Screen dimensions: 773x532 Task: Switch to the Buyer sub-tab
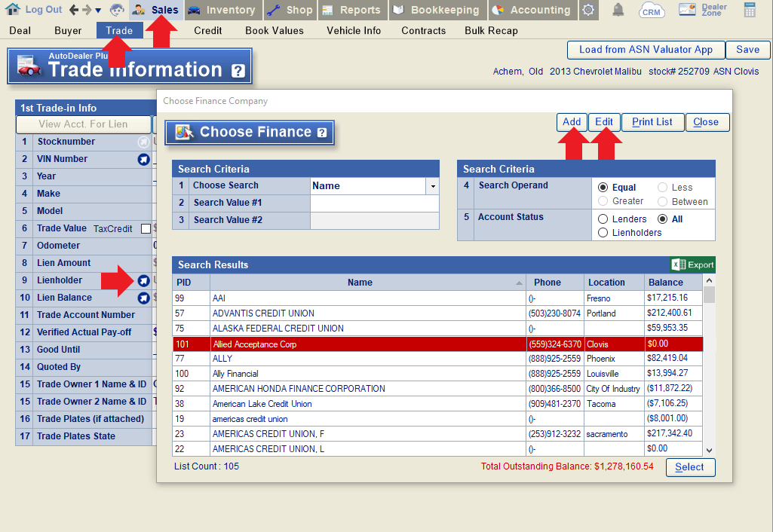[68, 31]
